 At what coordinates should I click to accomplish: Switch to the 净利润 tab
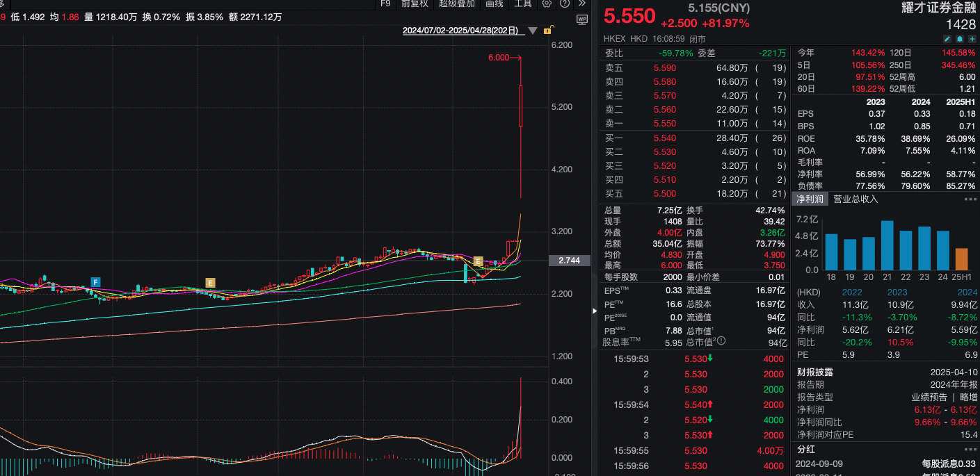point(810,199)
